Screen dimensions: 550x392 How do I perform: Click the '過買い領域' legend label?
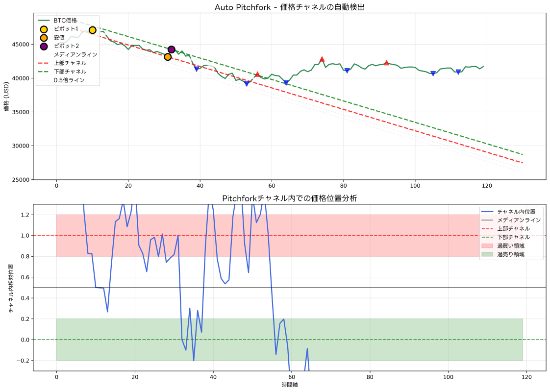tap(511, 246)
